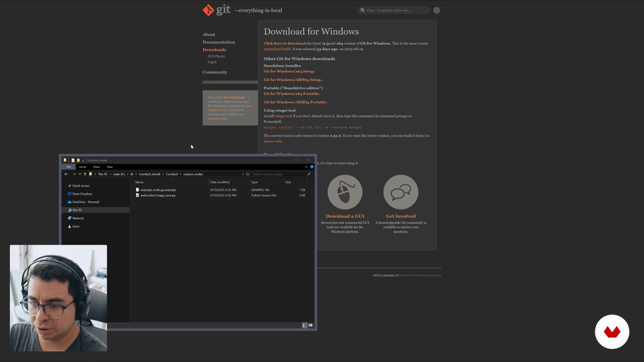This screenshot has height=362, width=644.
Task: Open Explorer help question mark icon
Action: [312, 167]
